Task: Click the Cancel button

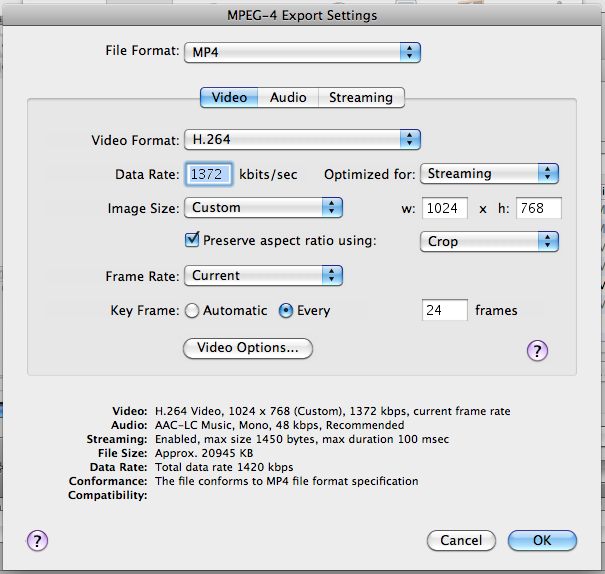Action: pyautogui.click(x=461, y=540)
